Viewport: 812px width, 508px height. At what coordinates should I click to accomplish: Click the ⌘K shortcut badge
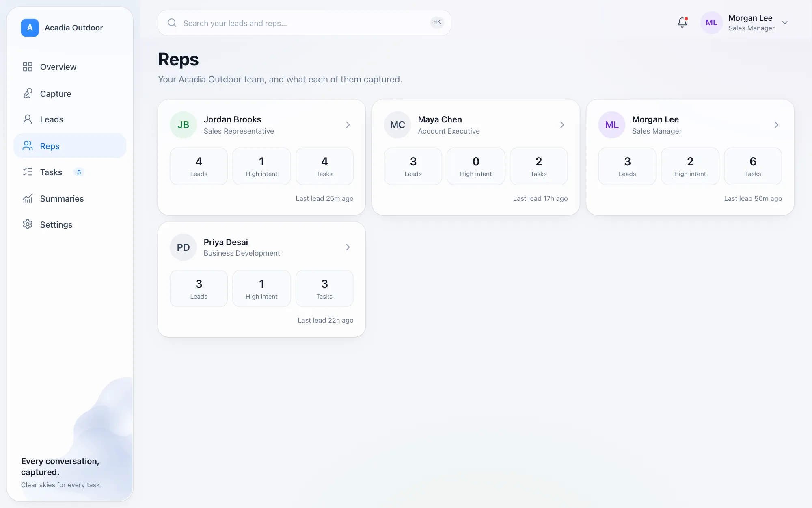point(437,22)
